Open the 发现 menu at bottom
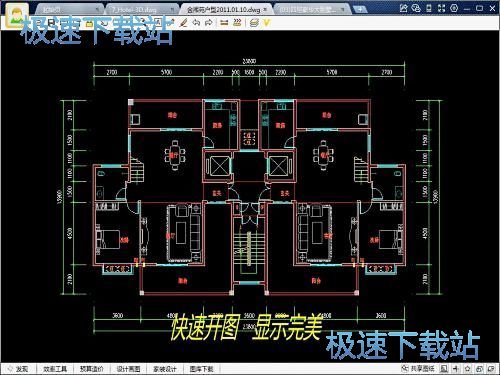Image resolution: width=500 pixels, height=375 pixels. tap(18, 369)
